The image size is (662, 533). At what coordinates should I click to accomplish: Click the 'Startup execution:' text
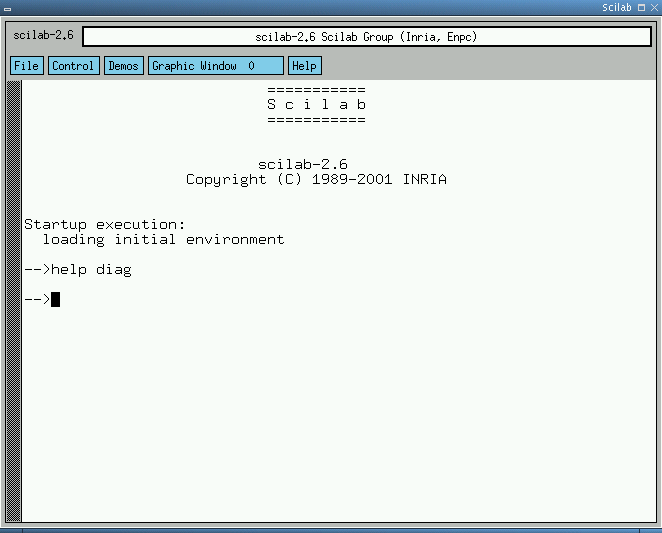click(x=104, y=225)
